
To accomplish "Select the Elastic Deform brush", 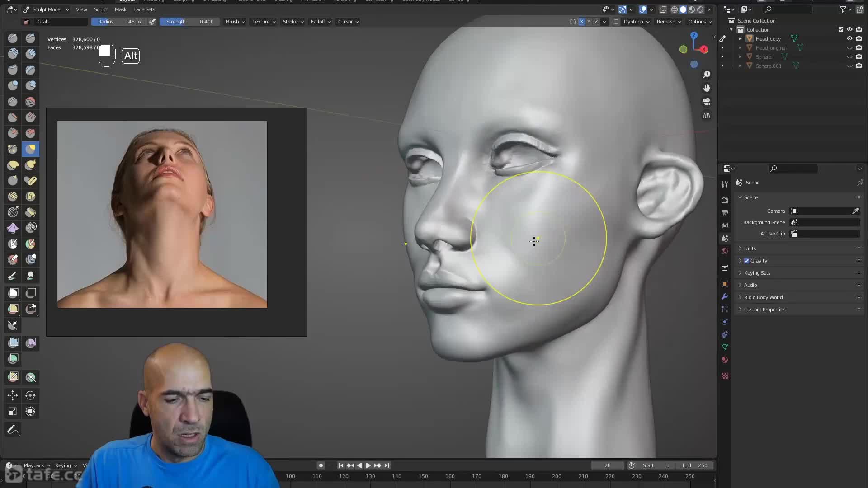I will (x=13, y=164).
